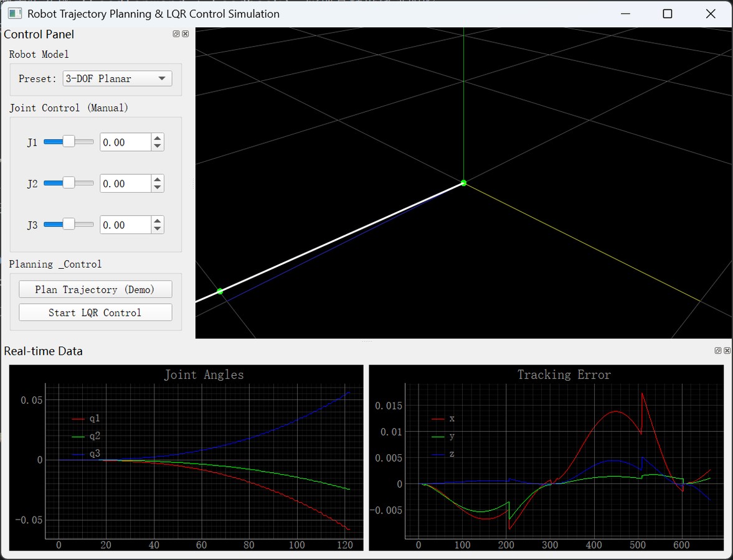Increase J1 value with up arrow
This screenshot has width=733, height=560.
(x=158, y=138)
